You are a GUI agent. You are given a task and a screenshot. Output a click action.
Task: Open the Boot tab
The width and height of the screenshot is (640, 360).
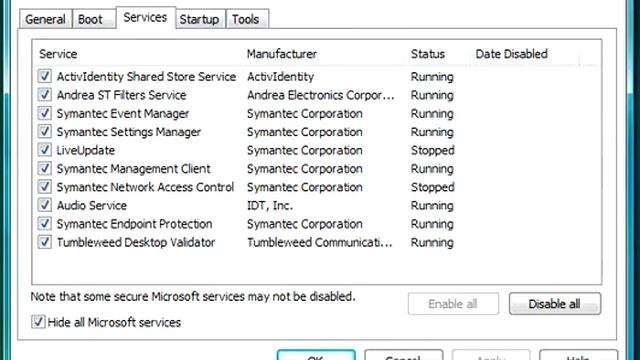[x=93, y=19]
